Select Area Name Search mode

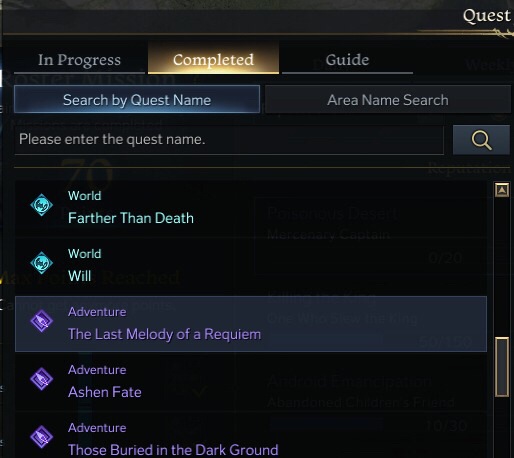point(388,99)
